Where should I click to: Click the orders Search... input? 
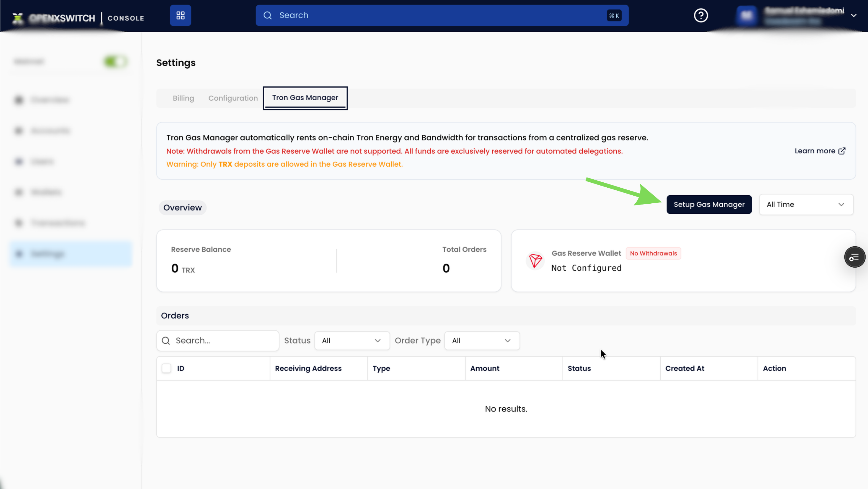pos(218,341)
